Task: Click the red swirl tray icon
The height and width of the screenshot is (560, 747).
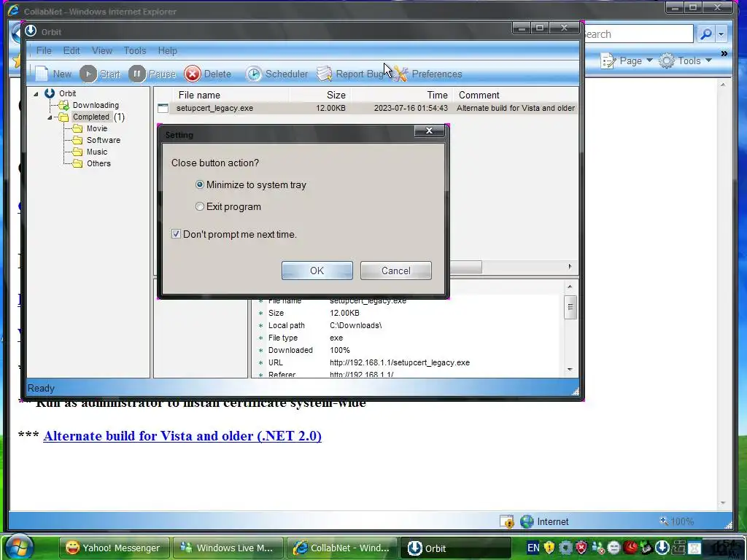Action: [x=630, y=548]
